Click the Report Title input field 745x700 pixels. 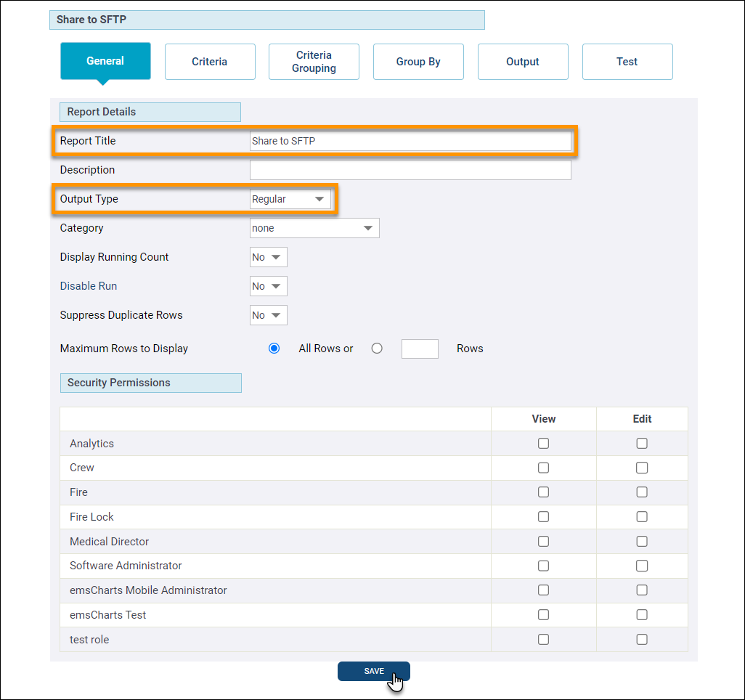coord(410,141)
